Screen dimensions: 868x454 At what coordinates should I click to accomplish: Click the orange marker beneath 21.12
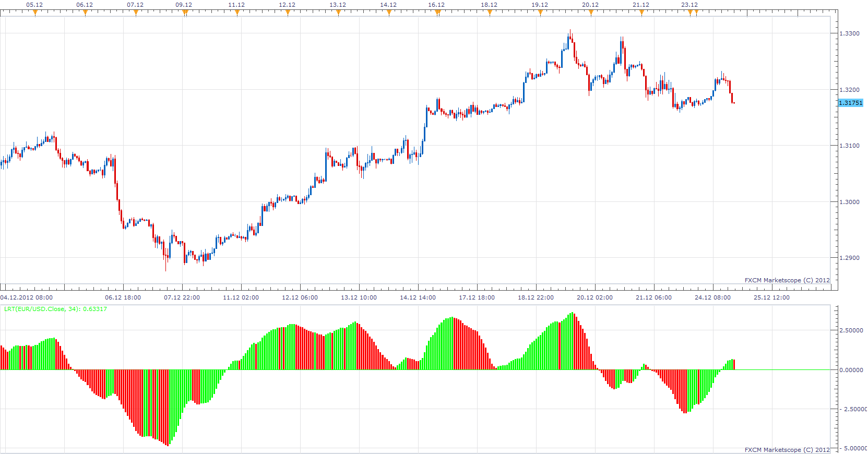point(641,13)
